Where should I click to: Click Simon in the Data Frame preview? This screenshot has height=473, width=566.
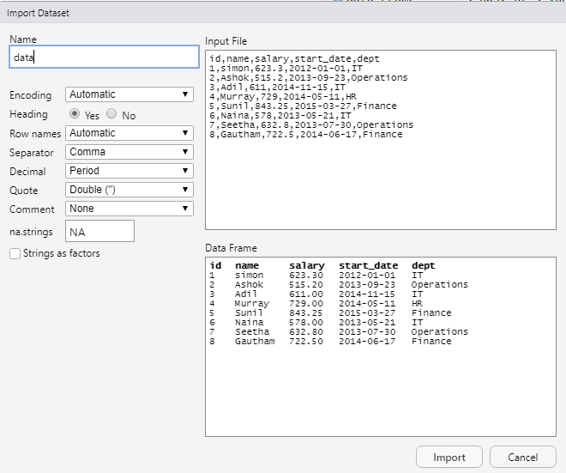tap(249, 275)
